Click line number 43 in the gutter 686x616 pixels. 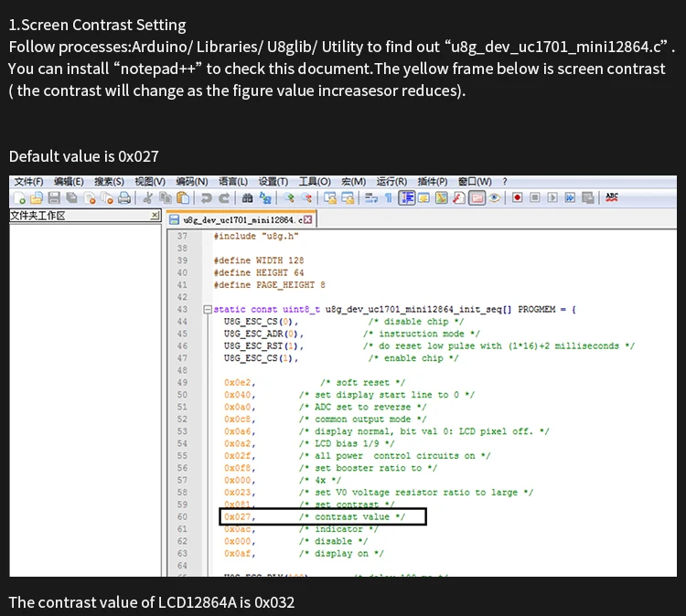point(182,310)
